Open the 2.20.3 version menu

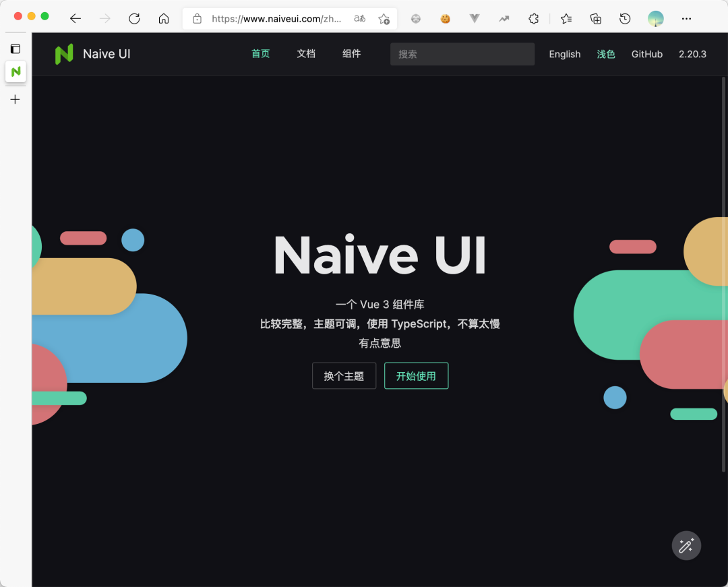(x=692, y=55)
